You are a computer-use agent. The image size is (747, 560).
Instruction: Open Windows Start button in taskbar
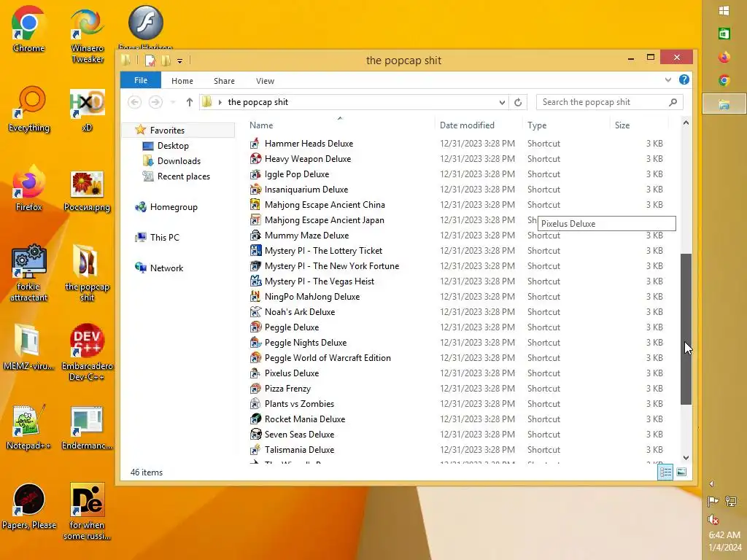click(x=724, y=11)
